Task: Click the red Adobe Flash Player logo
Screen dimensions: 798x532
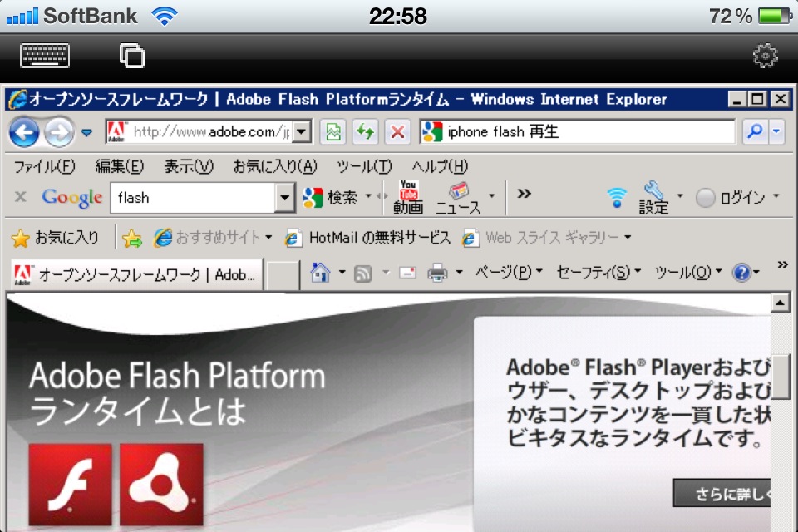Action: 70,484
